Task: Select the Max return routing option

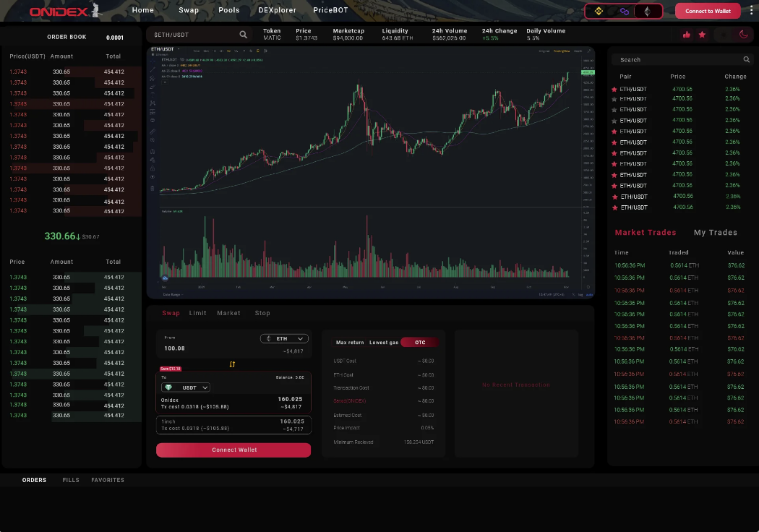Action: coord(349,342)
